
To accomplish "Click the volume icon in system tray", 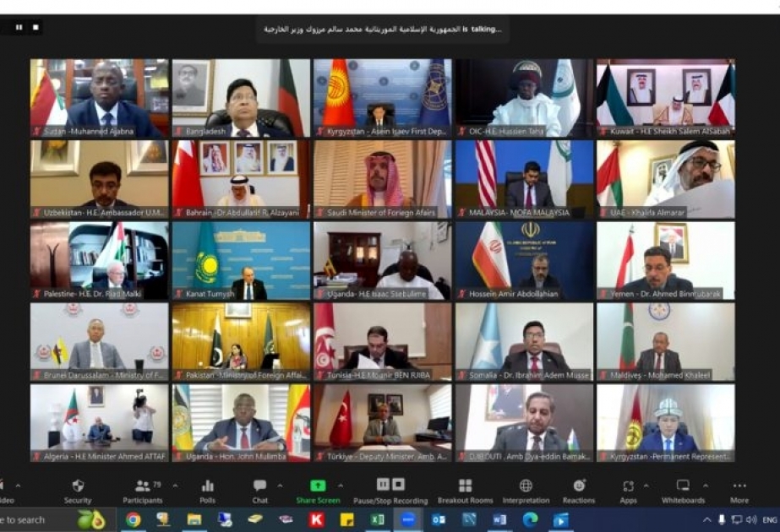I will click(751, 520).
